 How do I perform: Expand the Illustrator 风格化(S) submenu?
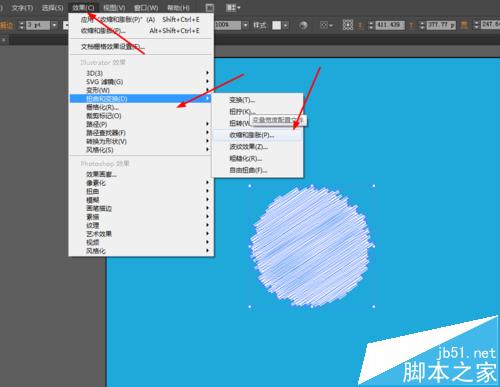click(x=141, y=150)
